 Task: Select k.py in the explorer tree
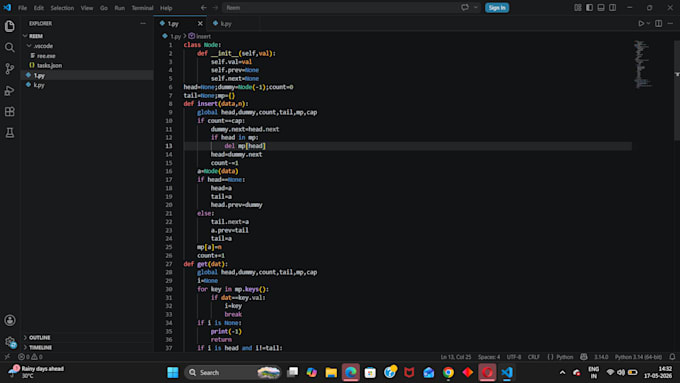(x=39, y=85)
